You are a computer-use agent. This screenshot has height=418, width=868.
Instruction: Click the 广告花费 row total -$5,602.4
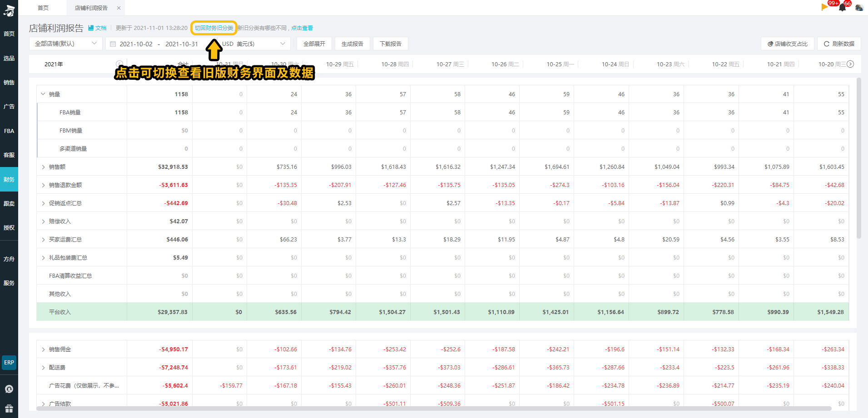point(175,385)
